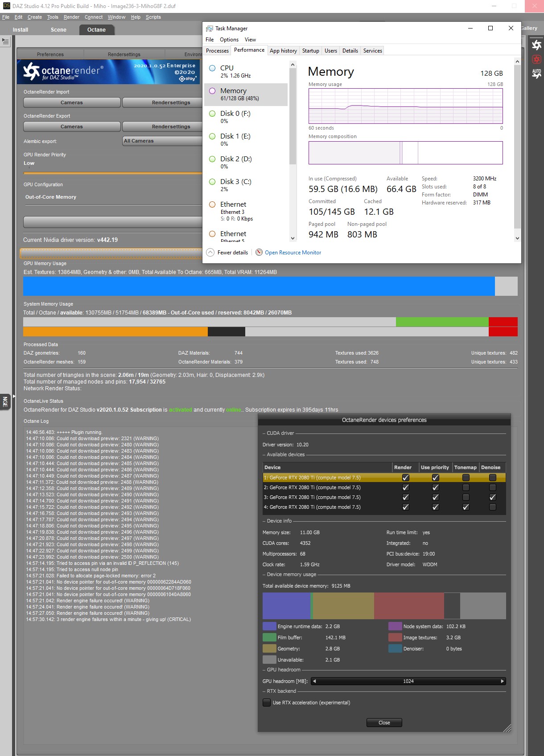
Task: Open the Render menu in DAZ Studio
Action: [71, 17]
